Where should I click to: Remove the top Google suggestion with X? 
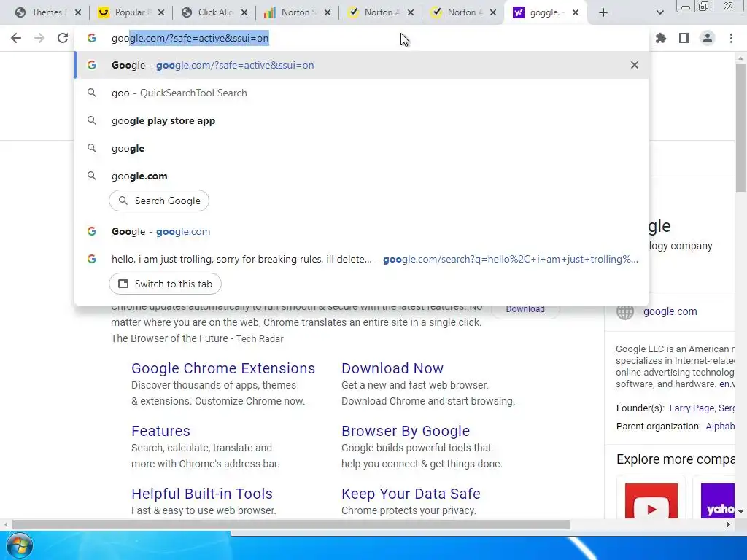click(635, 65)
